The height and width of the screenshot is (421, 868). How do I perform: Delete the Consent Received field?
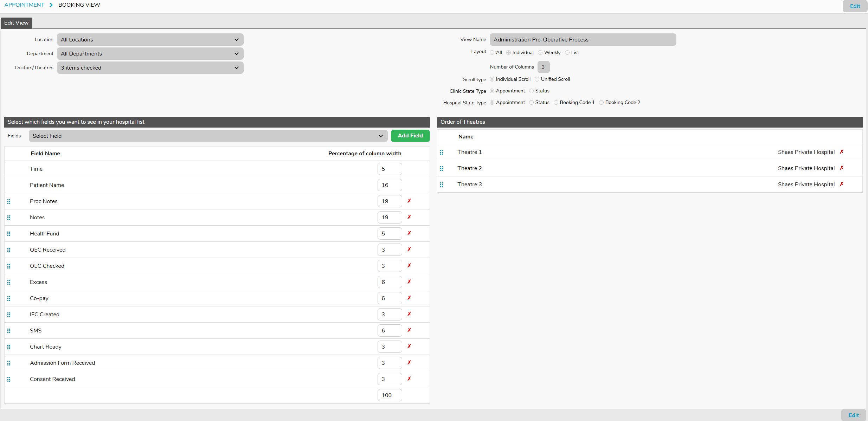click(409, 379)
